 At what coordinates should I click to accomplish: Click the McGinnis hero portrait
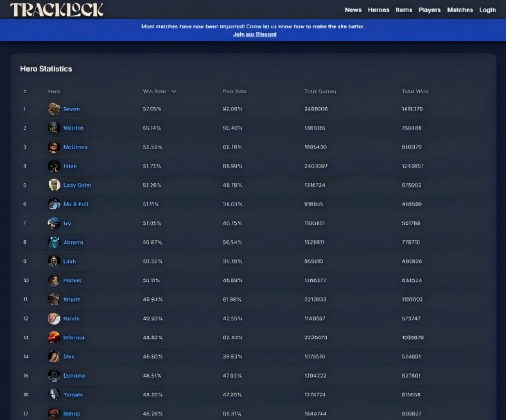pyautogui.click(x=54, y=147)
